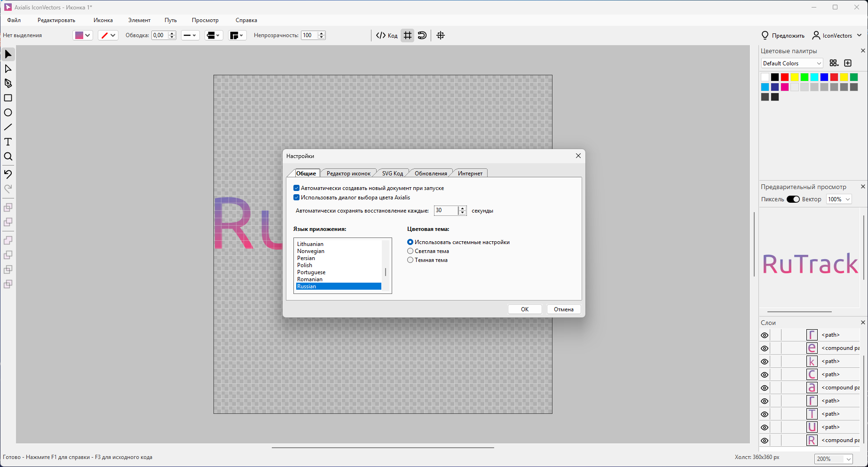This screenshot has width=868, height=467.
Task: Click the Undo arrow icon
Action: (8, 174)
